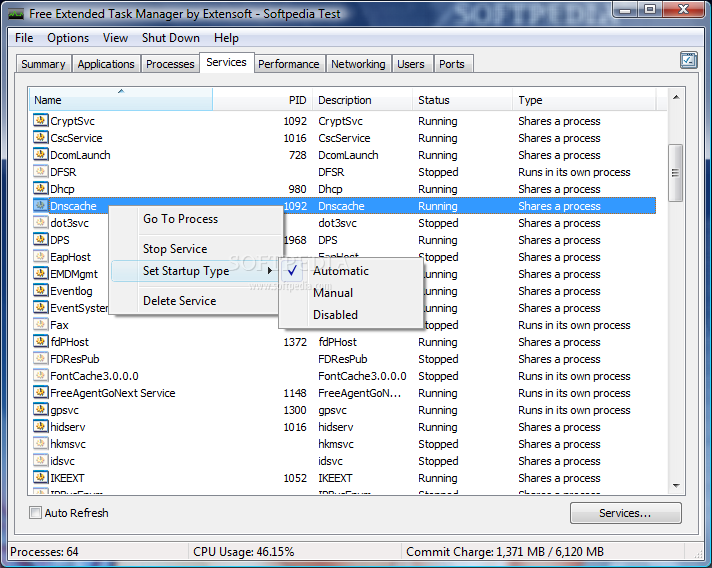712x568 pixels.
Task: Click the IKEEXT service icon
Action: tap(40, 478)
